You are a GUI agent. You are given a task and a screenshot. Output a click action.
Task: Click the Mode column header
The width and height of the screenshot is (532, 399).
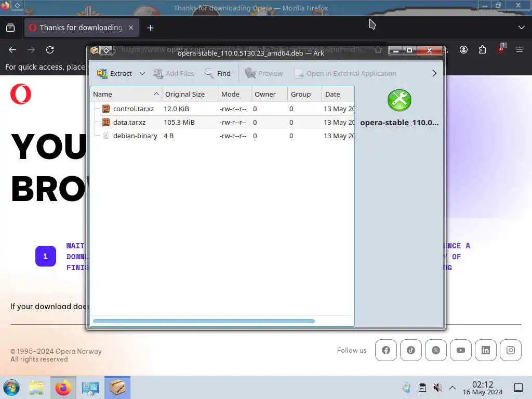pyautogui.click(x=234, y=95)
